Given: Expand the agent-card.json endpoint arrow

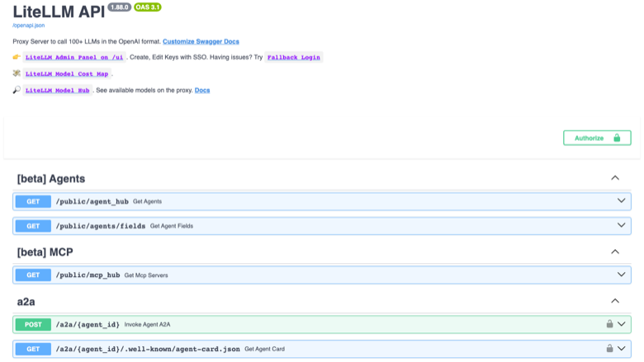Looking at the screenshot, I should (x=622, y=349).
